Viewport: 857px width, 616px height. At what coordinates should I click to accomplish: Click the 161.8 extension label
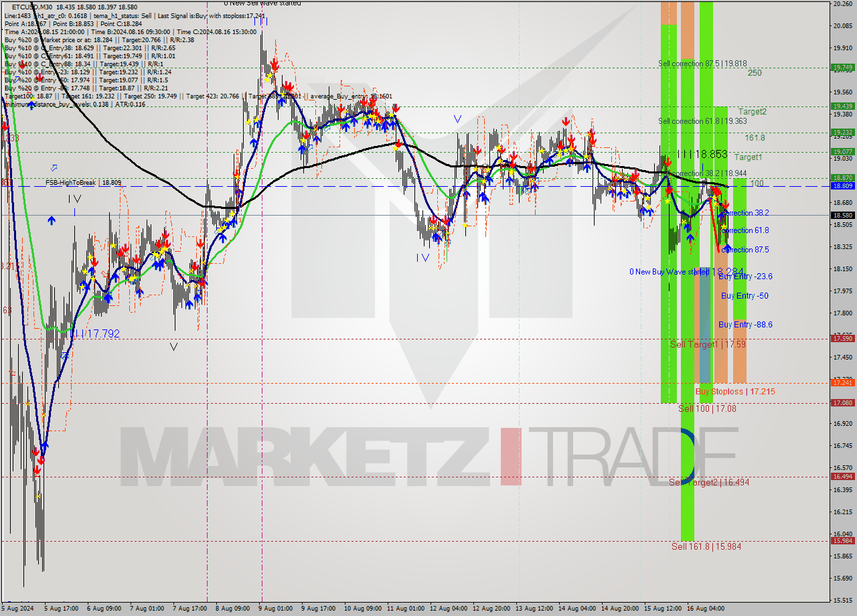click(755, 138)
